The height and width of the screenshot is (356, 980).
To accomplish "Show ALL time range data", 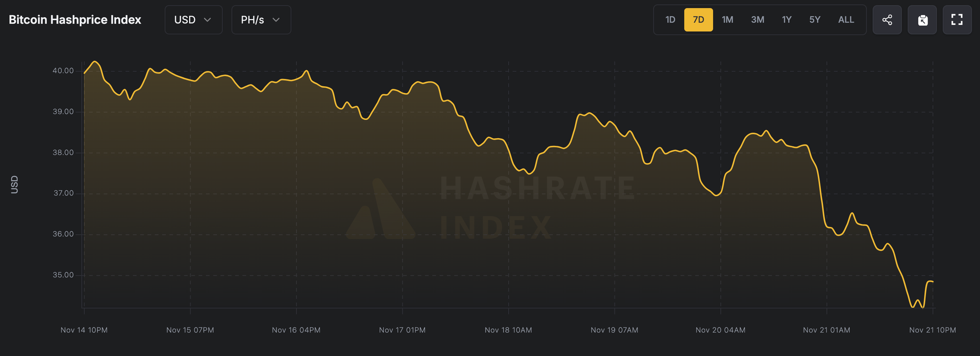I will click(846, 20).
